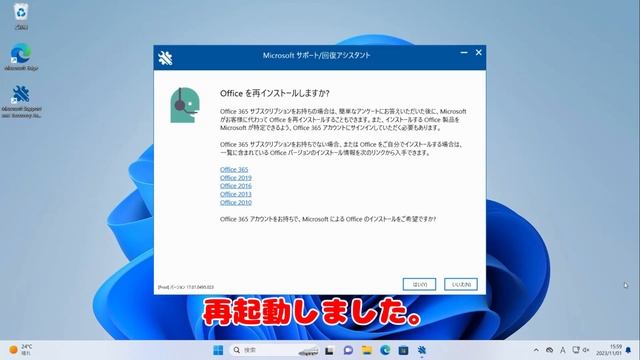
Task: Open the Office 2013 install link
Action: (236, 194)
